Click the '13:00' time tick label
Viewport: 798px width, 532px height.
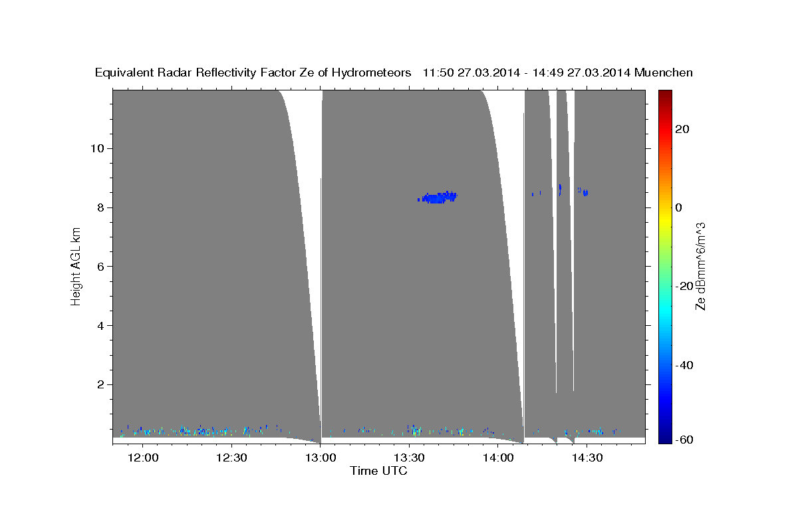click(321, 458)
